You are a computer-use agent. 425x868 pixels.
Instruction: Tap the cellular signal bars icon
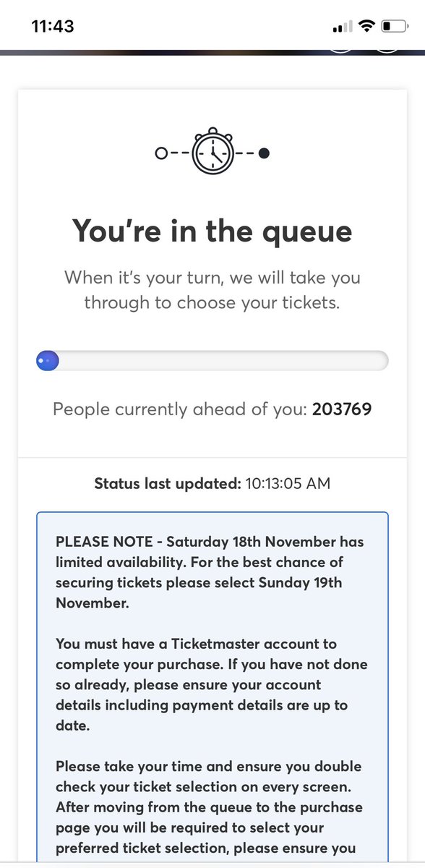coord(343,27)
